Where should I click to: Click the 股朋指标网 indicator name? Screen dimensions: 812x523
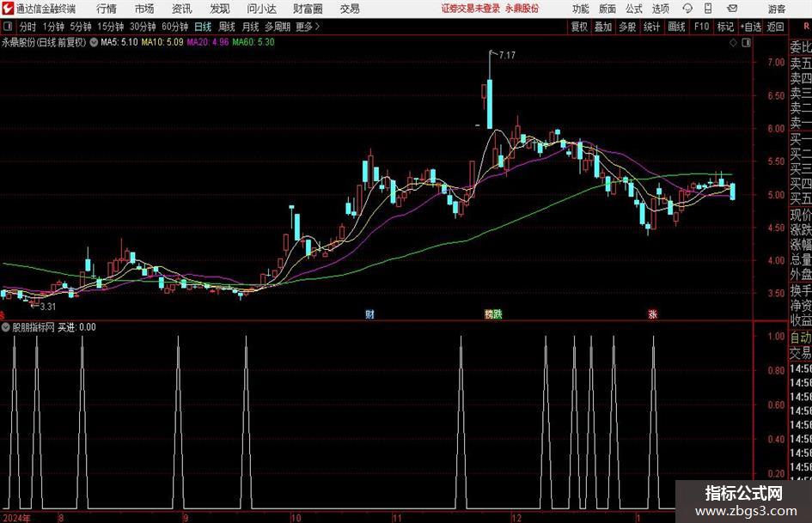(34, 327)
